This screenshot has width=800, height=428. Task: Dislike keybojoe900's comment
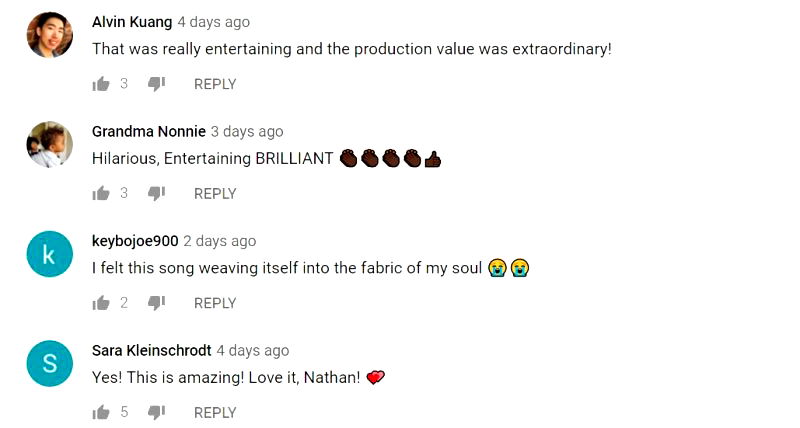[x=156, y=303]
